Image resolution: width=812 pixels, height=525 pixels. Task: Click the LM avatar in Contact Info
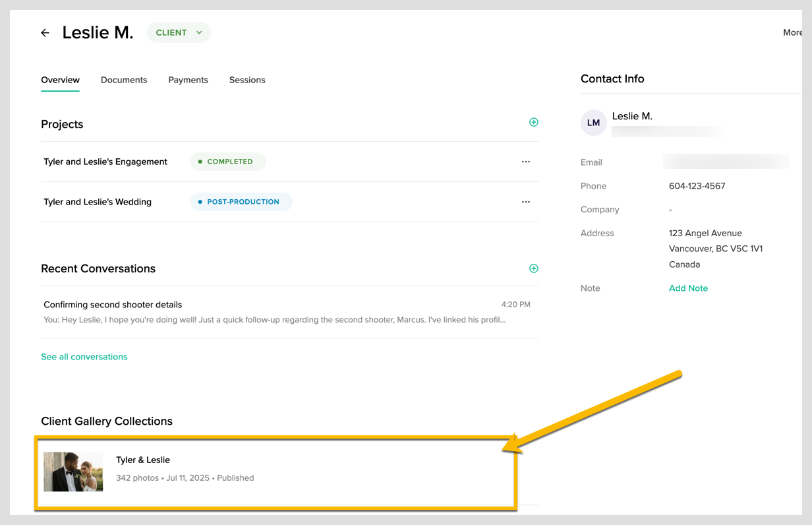click(593, 123)
